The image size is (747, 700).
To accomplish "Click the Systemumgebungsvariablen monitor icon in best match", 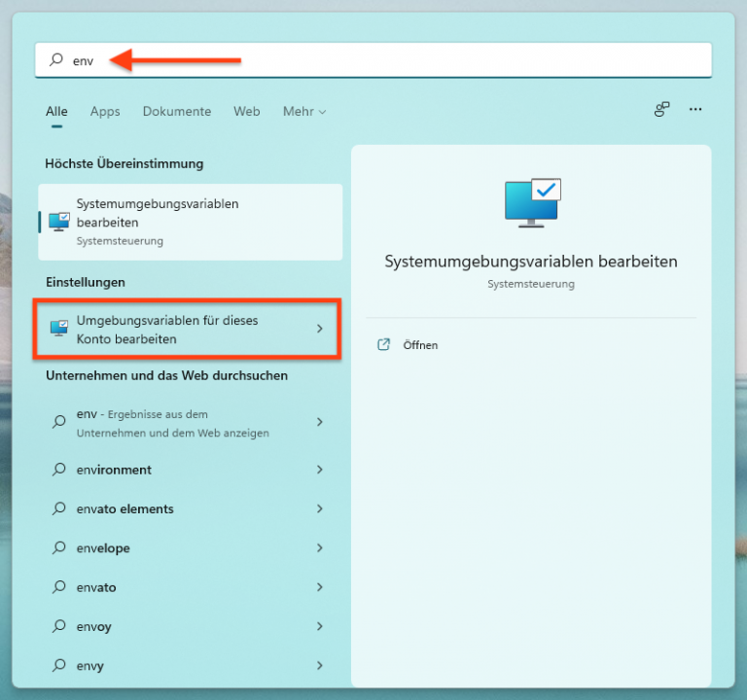I will (x=59, y=222).
